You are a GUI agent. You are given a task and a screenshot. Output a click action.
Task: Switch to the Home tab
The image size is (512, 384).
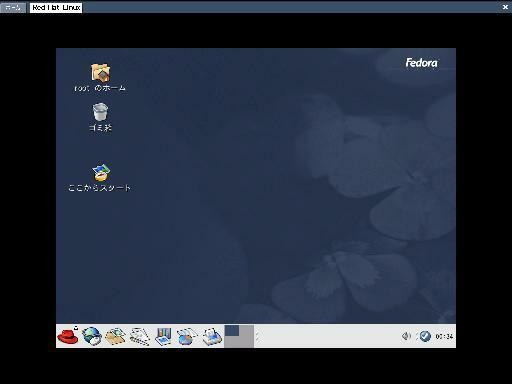[13, 7]
